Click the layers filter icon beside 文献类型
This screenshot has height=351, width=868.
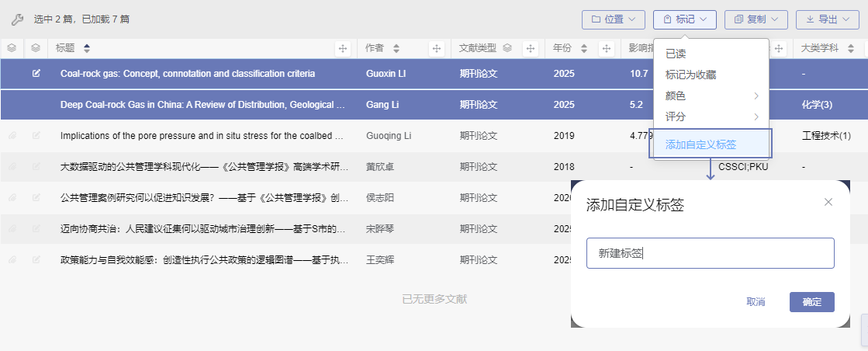coord(507,48)
